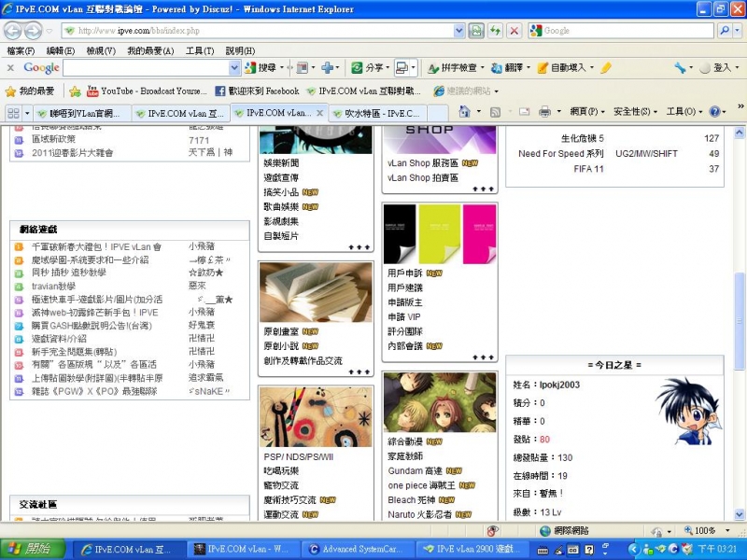
Task: Click the 分享 share icon on Google toolbar
Action: (x=364, y=67)
